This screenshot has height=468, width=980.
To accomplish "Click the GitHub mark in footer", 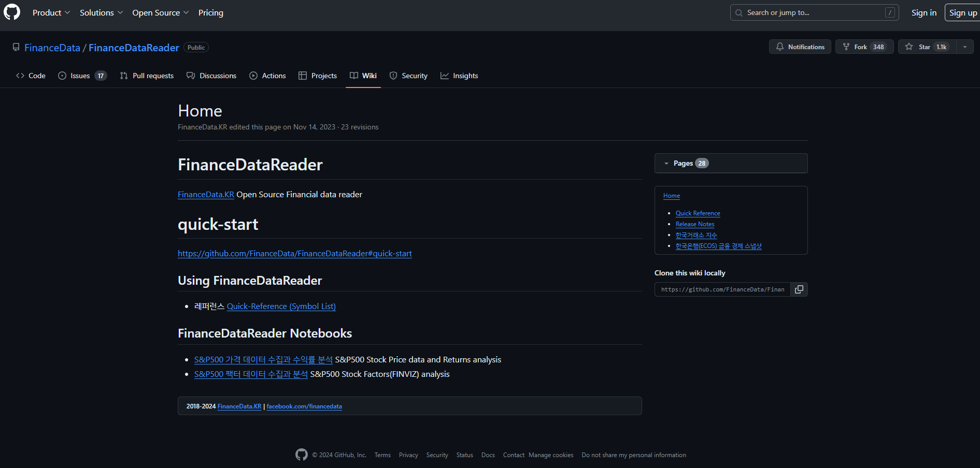I will 302,455.
